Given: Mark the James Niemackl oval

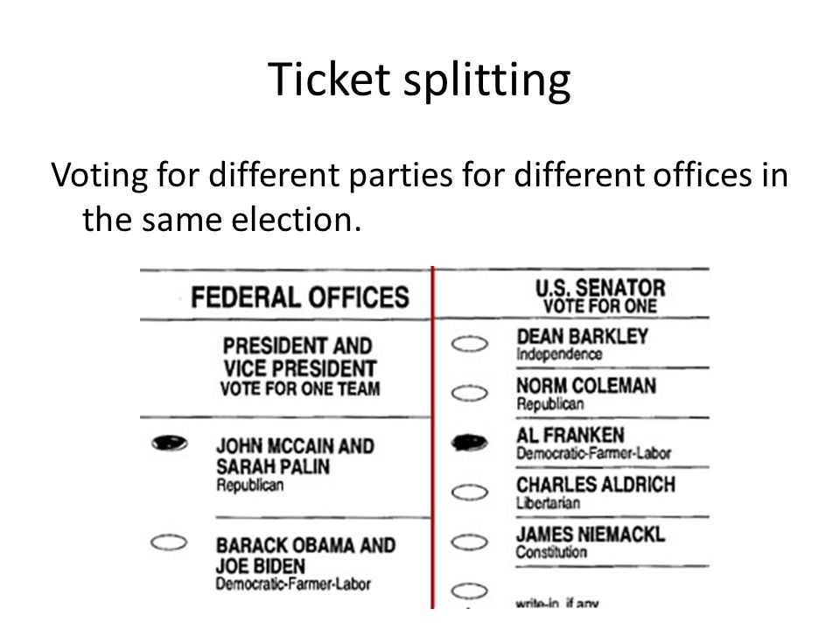Looking at the screenshot, I should [470, 542].
